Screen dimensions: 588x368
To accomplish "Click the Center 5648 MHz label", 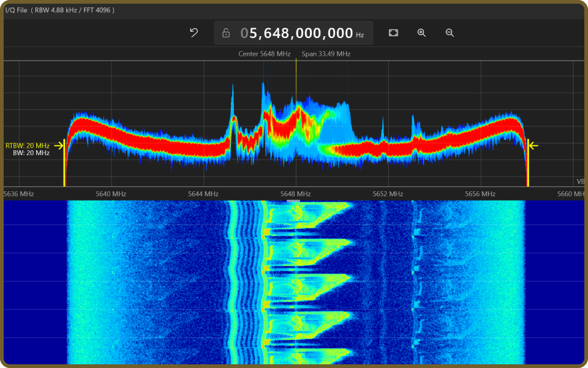I will (x=265, y=54).
